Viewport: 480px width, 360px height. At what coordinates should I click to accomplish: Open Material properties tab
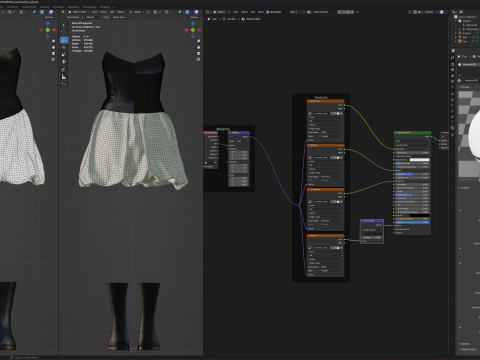[x=452, y=128]
